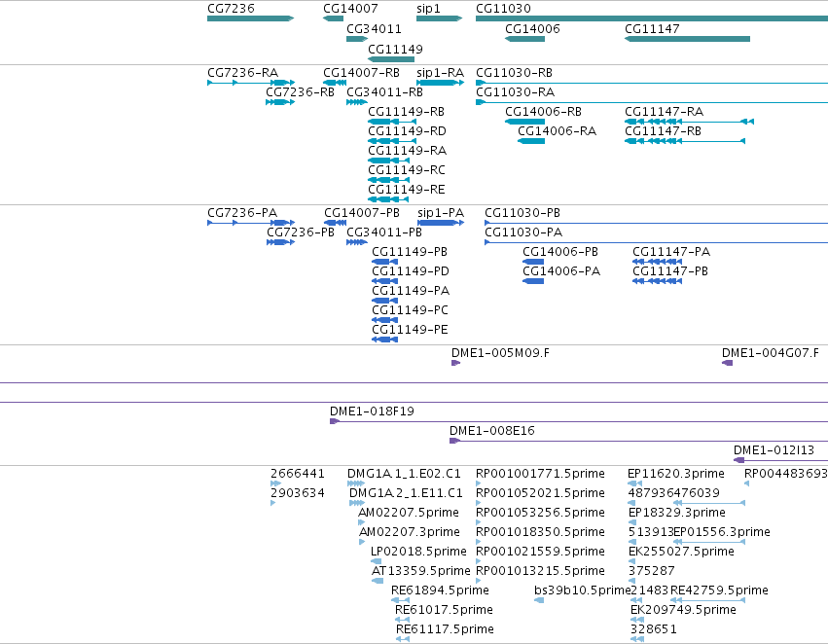Select protein CG14006-PB

pos(533,262)
